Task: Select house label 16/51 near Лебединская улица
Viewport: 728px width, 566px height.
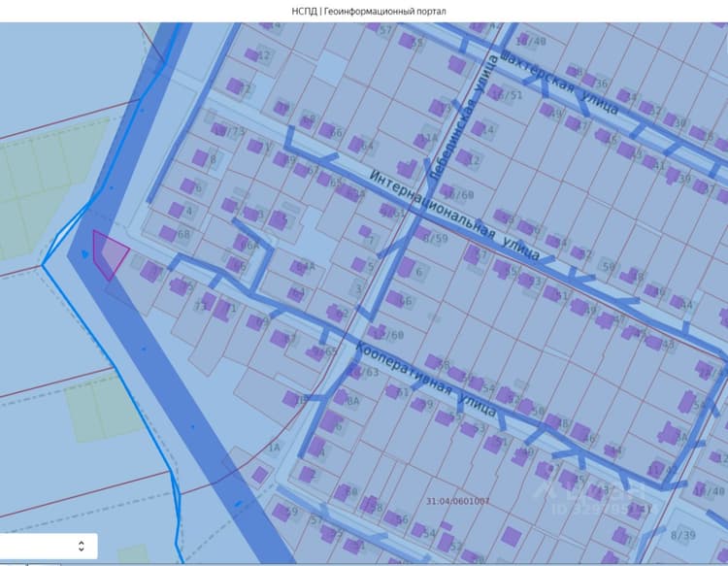Action: [507, 95]
